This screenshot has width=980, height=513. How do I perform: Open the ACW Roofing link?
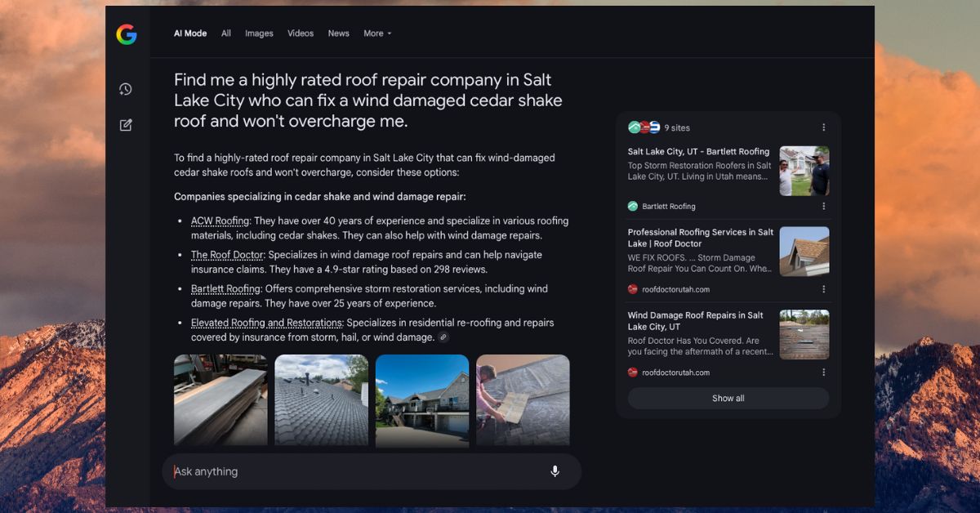[220, 221]
